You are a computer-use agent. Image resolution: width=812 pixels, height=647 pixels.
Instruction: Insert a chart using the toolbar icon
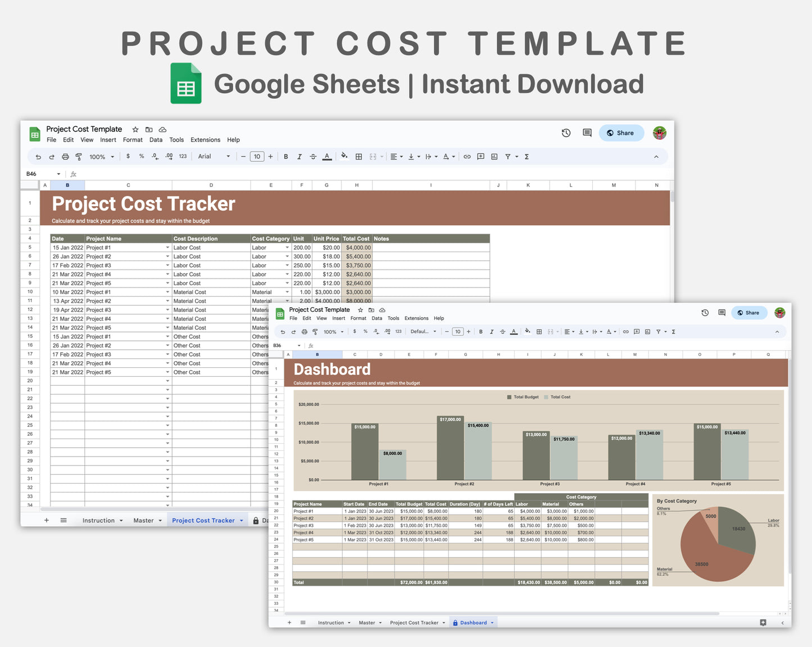[494, 157]
